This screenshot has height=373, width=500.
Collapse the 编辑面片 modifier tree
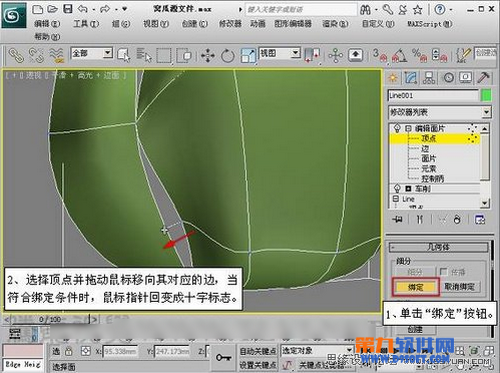[x=408, y=128]
